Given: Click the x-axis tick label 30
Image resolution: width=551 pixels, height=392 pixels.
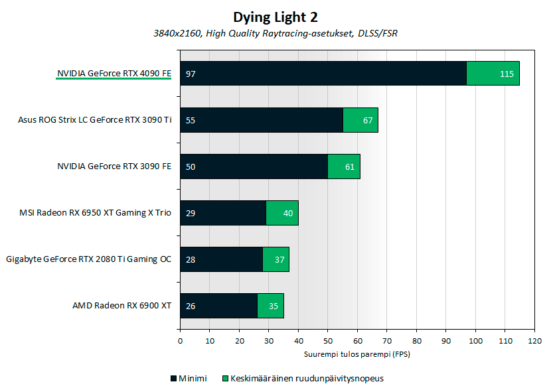Looking at the screenshot, I should [x=269, y=341].
